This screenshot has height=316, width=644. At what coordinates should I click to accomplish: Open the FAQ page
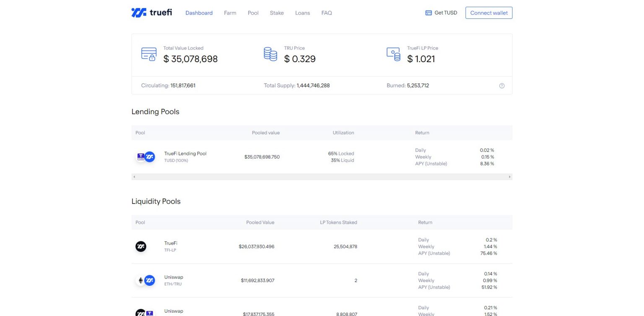pos(327,13)
